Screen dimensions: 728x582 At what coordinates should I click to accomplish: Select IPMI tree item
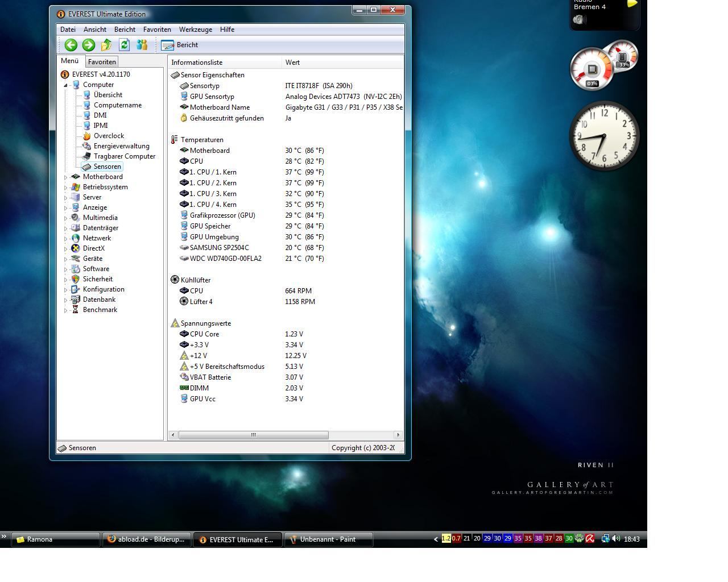click(101, 126)
